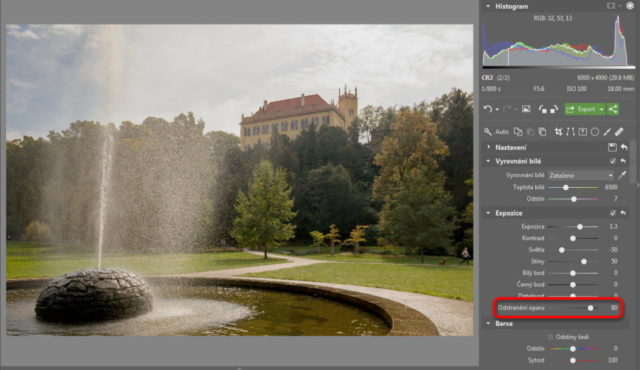The height and width of the screenshot is (370, 640).
Task: Apply Auto enhancement
Action: tap(502, 132)
